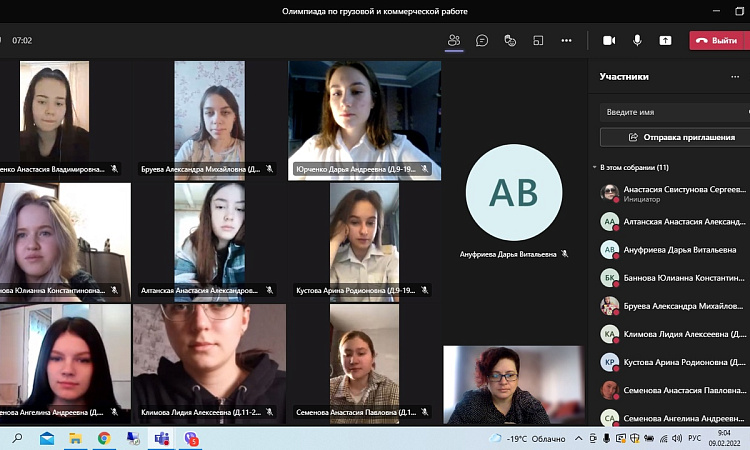Select Климова Лидия Алексеевна in participants list
The height and width of the screenshot is (450, 750).
(x=672, y=333)
